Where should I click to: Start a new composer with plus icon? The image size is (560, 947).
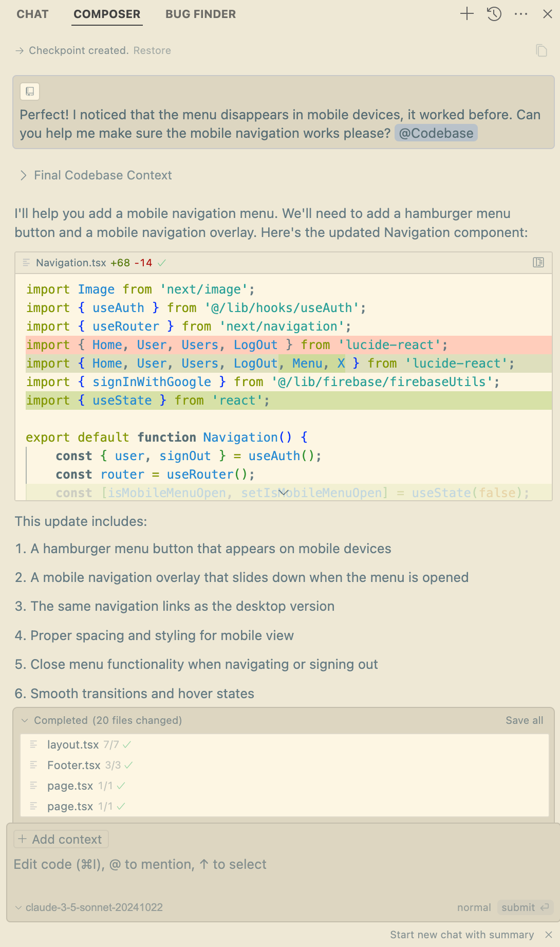coord(467,14)
